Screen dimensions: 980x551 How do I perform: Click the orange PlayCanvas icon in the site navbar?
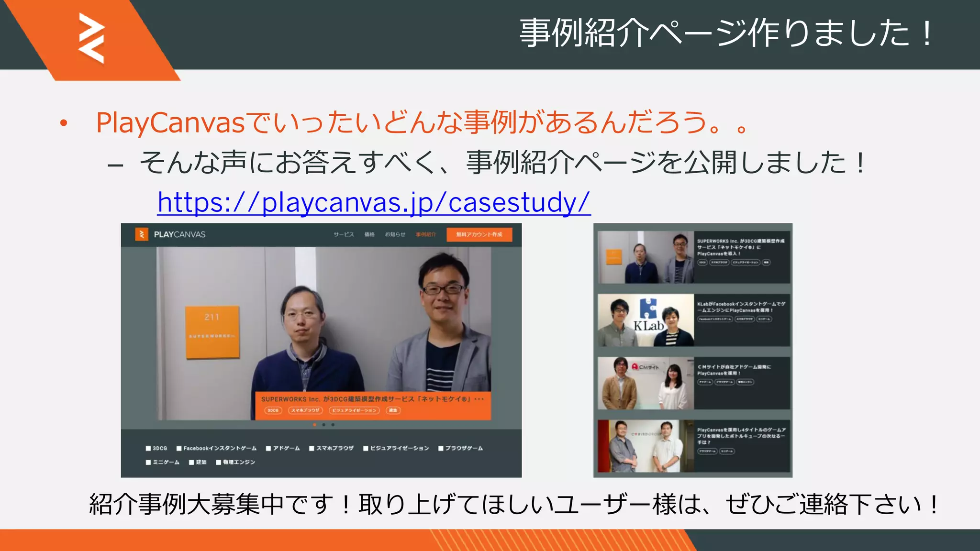pos(142,234)
